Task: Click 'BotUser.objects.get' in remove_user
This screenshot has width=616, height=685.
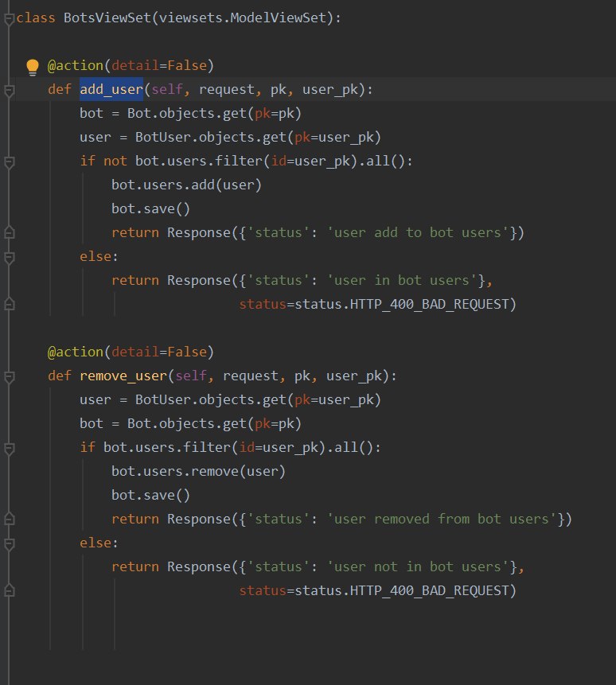Action: point(211,399)
